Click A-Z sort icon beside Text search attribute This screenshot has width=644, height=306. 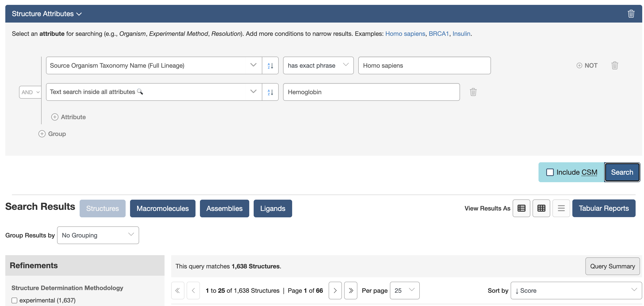(270, 92)
